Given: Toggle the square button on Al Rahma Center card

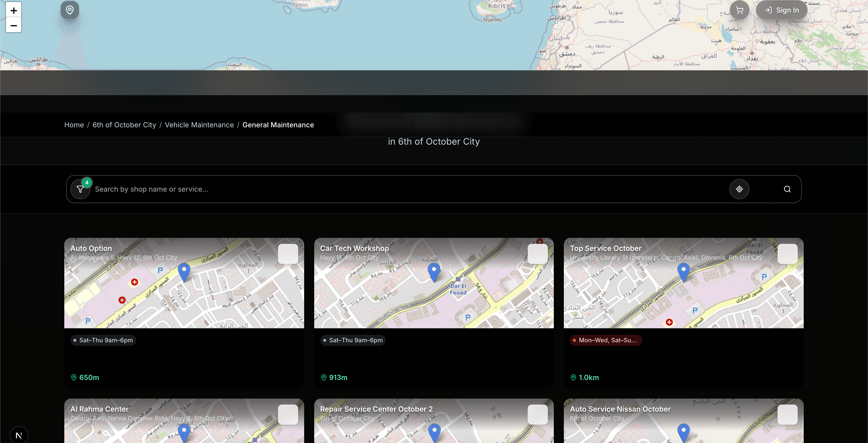Looking at the screenshot, I should point(288,414).
